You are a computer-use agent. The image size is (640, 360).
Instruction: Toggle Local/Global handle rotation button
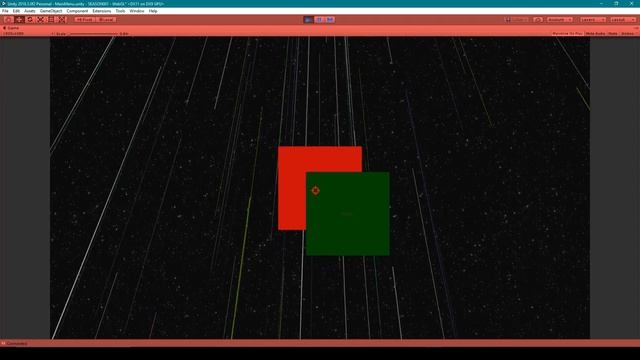[106, 20]
